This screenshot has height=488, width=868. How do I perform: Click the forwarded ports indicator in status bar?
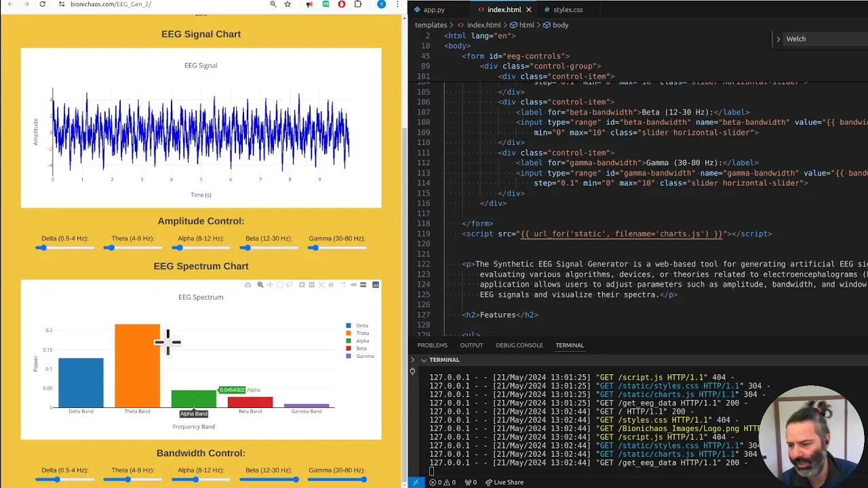[x=470, y=482]
